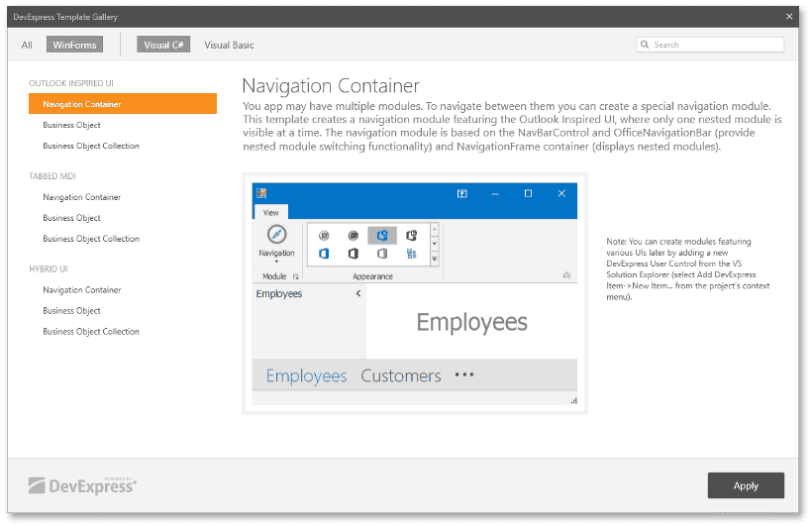Click the OUTLOOK INSPIRED UI group header
The image size is (812, 527).
71,83
